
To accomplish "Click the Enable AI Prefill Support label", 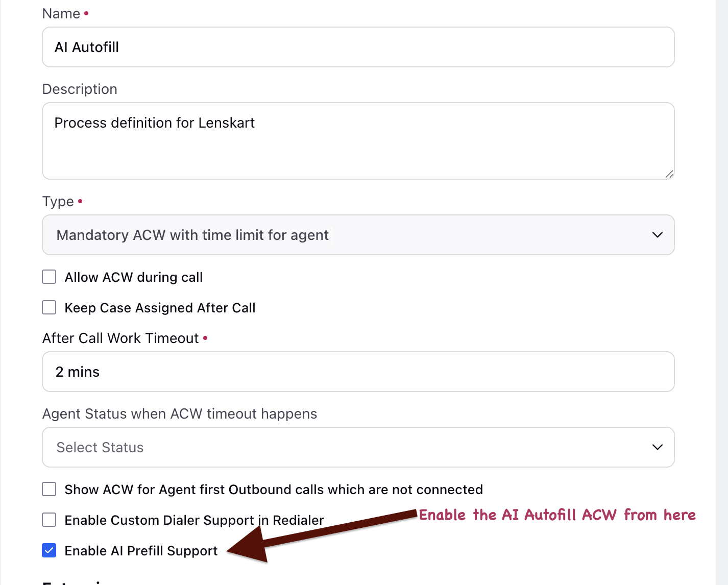I will click(141, 551).
